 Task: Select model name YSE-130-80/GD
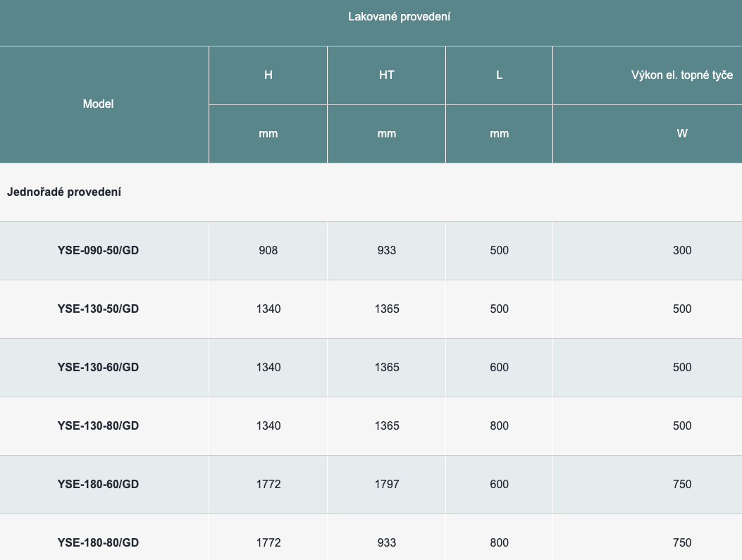98,426
